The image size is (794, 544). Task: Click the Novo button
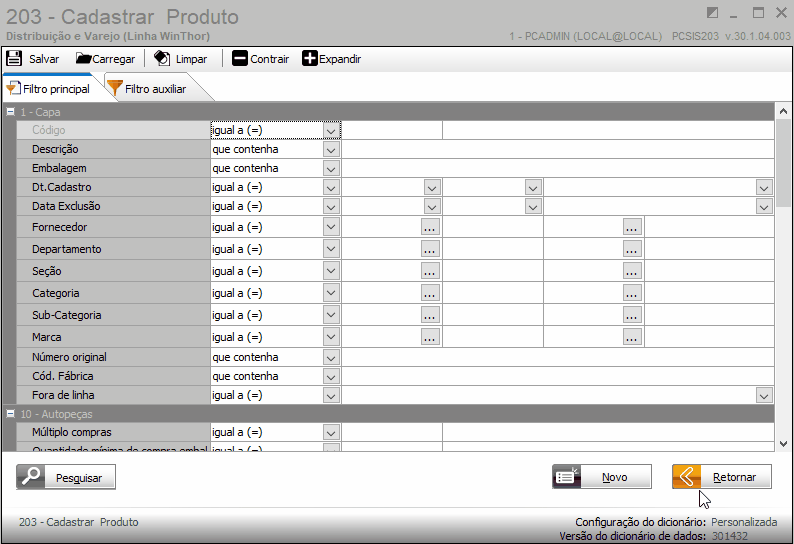click(602, 477)
